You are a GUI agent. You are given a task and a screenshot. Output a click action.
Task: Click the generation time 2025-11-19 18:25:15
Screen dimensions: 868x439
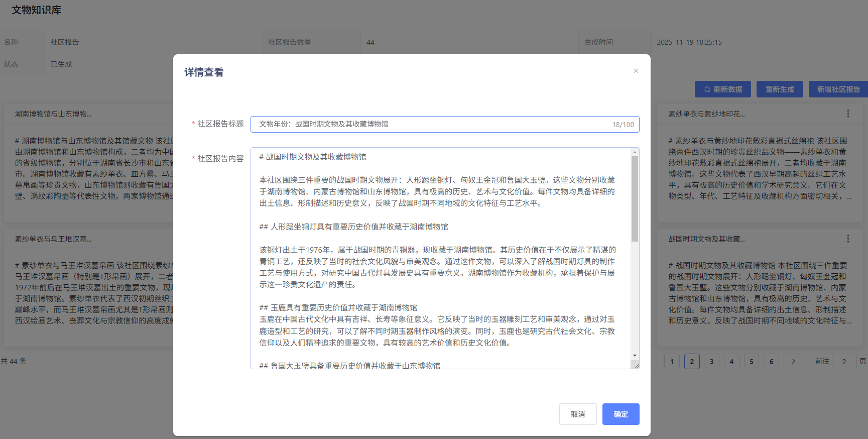(689, 42)
